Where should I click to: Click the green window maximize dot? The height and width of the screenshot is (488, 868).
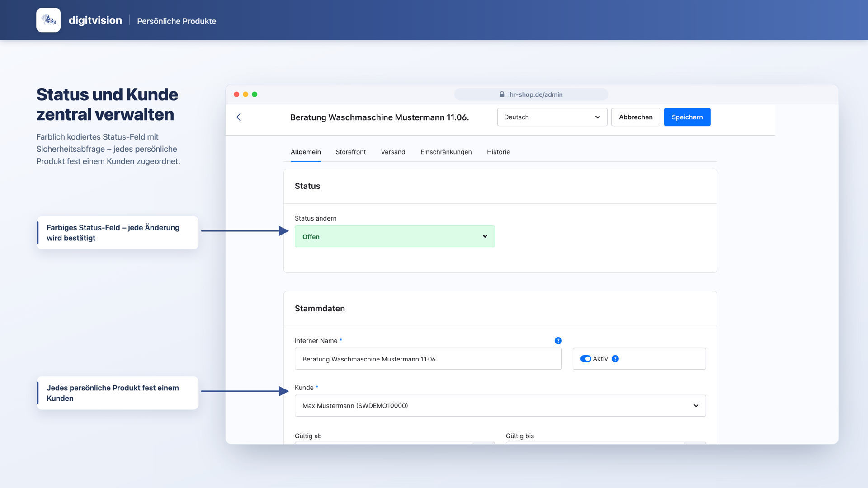[x=255, y=94]
